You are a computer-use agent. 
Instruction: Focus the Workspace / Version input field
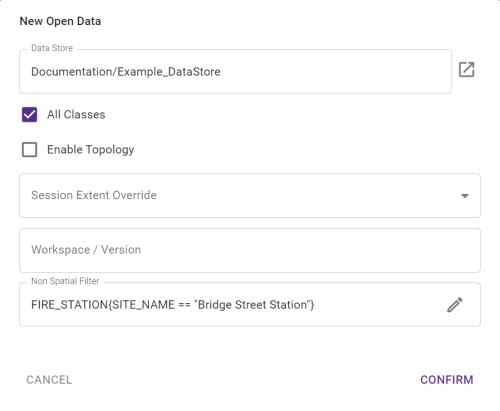pyautogui.click(x=250, y=250)
